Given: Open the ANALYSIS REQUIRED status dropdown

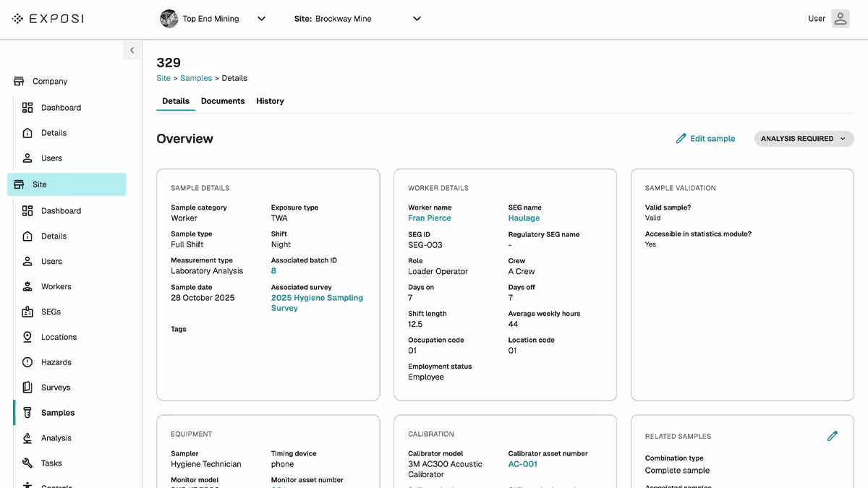Looking at the screenshot, I should (x=804, y=138).
